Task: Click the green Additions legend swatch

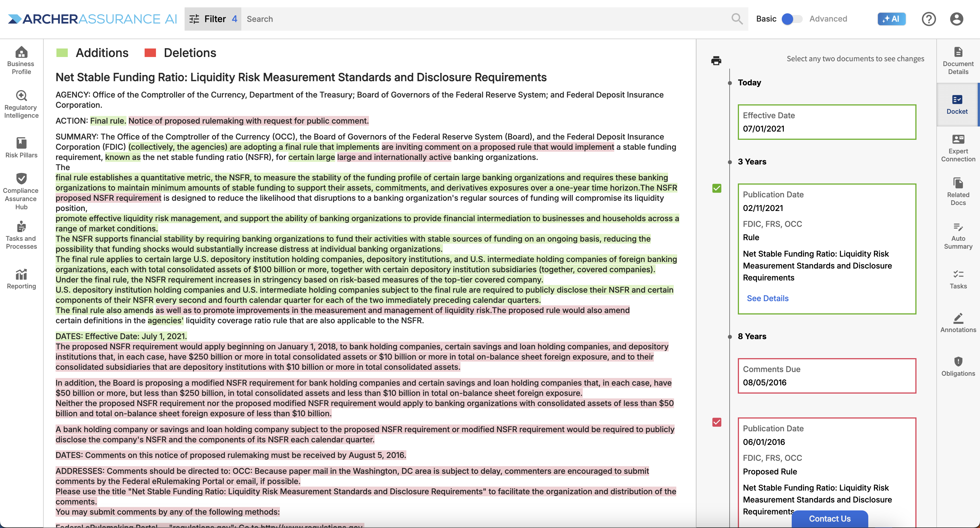Action: 62,52
